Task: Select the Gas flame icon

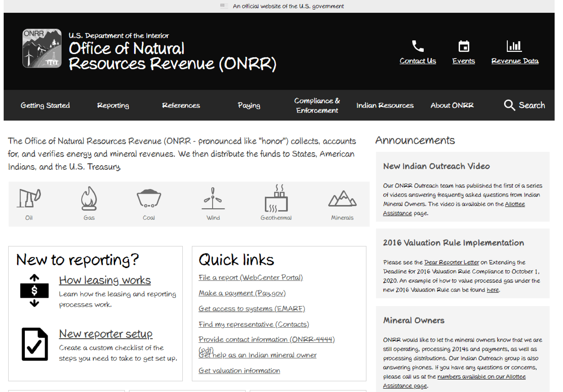Action: tap(89, 198)
